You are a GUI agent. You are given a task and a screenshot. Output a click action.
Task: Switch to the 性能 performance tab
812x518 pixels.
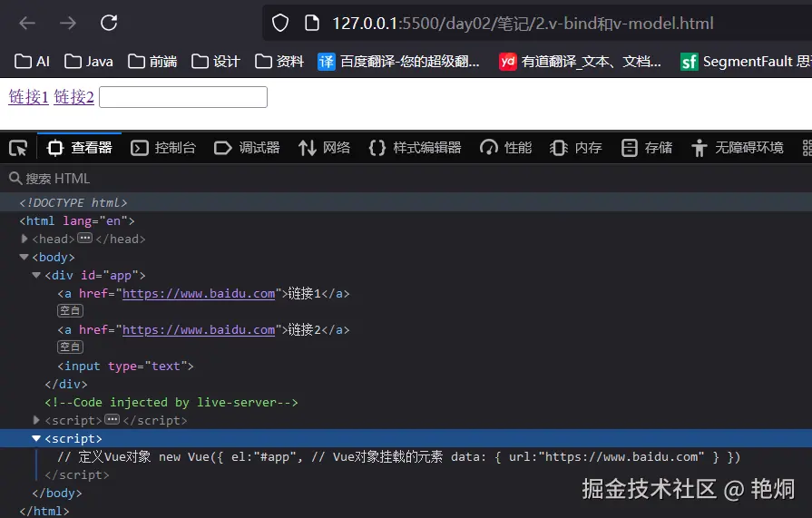[506, 148]
